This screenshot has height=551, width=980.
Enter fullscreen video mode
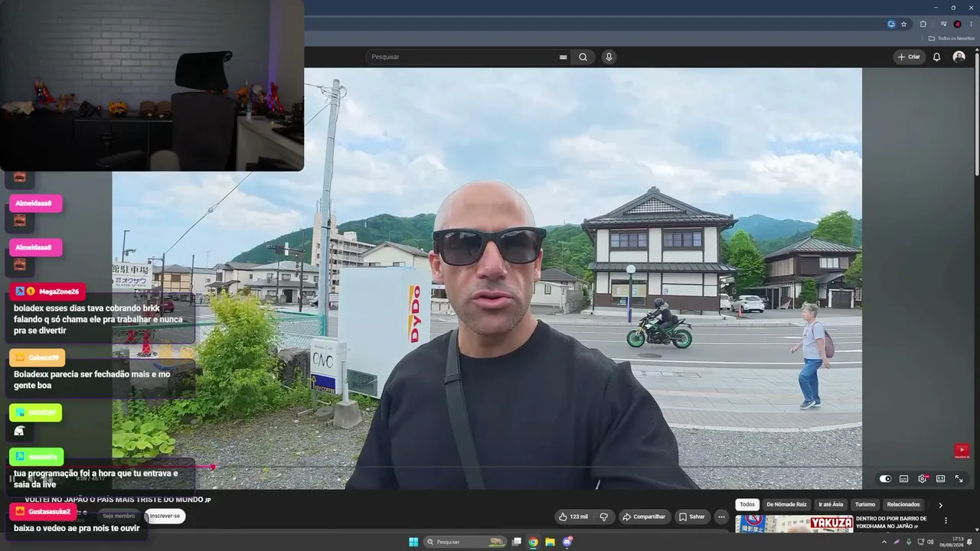click(x=959, y=479)
